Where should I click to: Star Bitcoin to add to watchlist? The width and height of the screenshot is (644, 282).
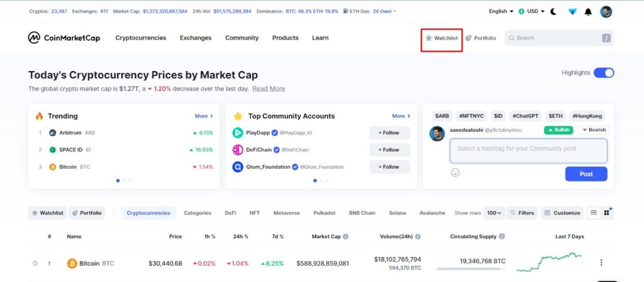point(35,263)
